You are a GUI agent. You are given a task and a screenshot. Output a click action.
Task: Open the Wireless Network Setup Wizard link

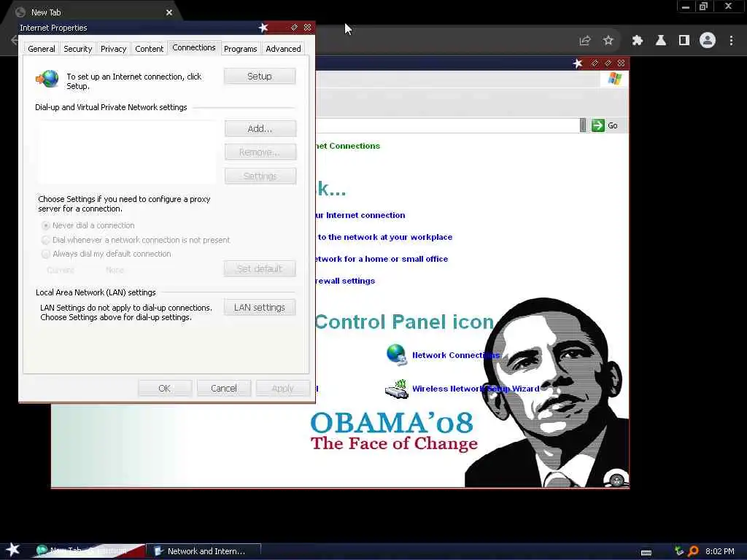(x=476, y=389)
